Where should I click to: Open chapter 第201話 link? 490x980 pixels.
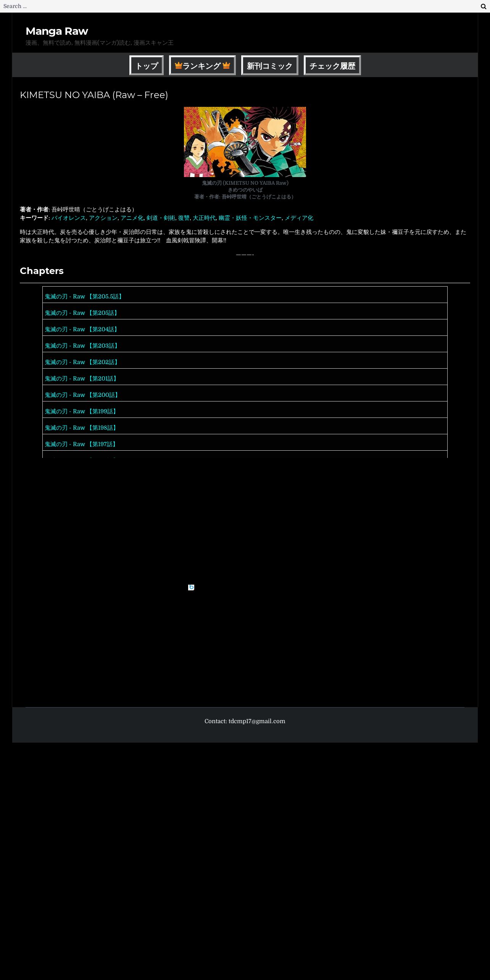tap(82, 379)
